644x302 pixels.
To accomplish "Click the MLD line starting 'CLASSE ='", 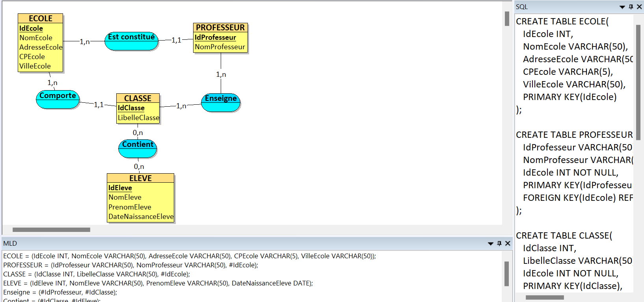I will click(97, 274).
